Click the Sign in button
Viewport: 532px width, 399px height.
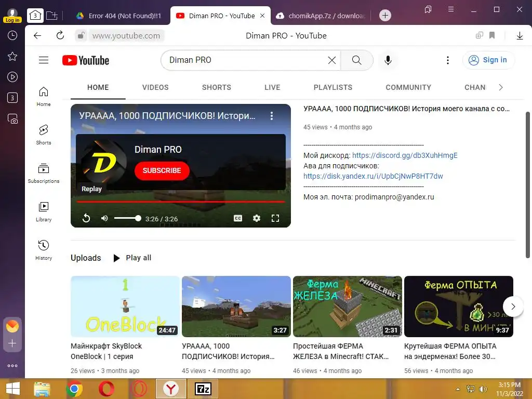[488, 60]
